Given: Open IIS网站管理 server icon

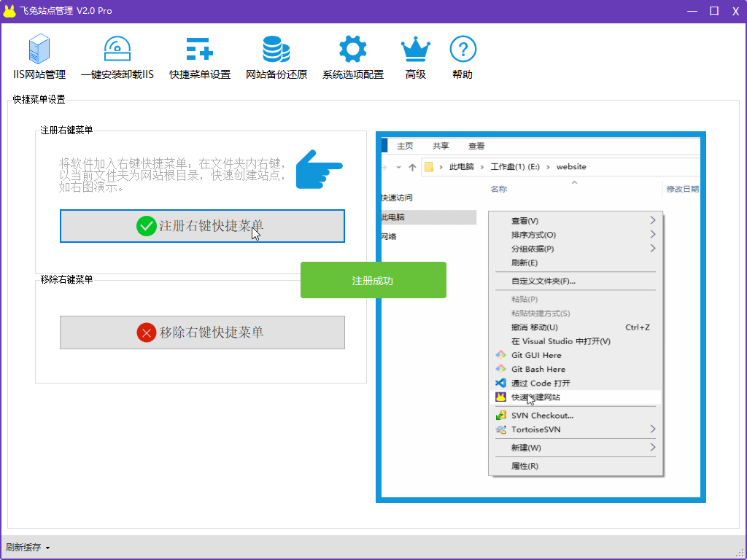Looking at the screenshot, I should pyautogui.click(x=39, y=50).
